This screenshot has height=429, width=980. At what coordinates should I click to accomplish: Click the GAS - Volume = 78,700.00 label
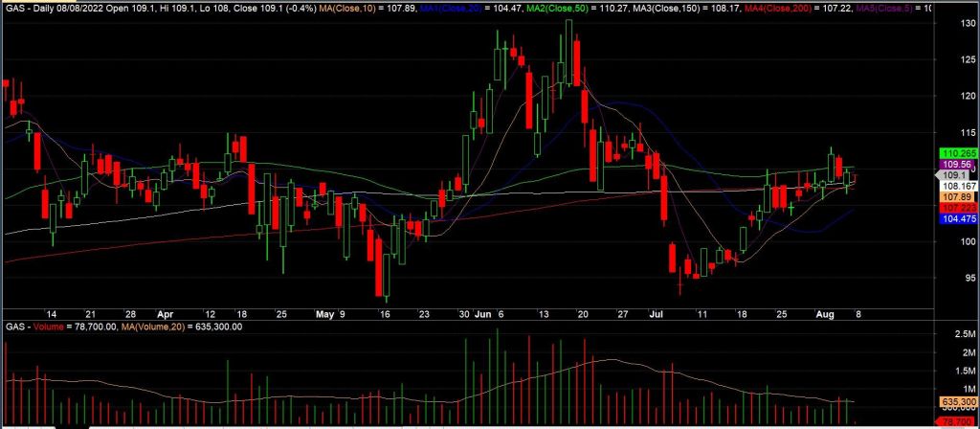pos(61,327)
